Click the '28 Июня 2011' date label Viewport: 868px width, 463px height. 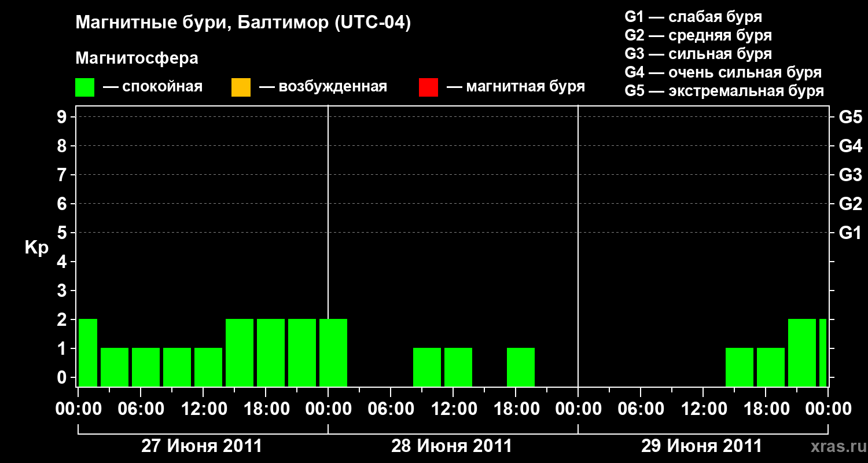pyautogui.click(x=452, y=446)
